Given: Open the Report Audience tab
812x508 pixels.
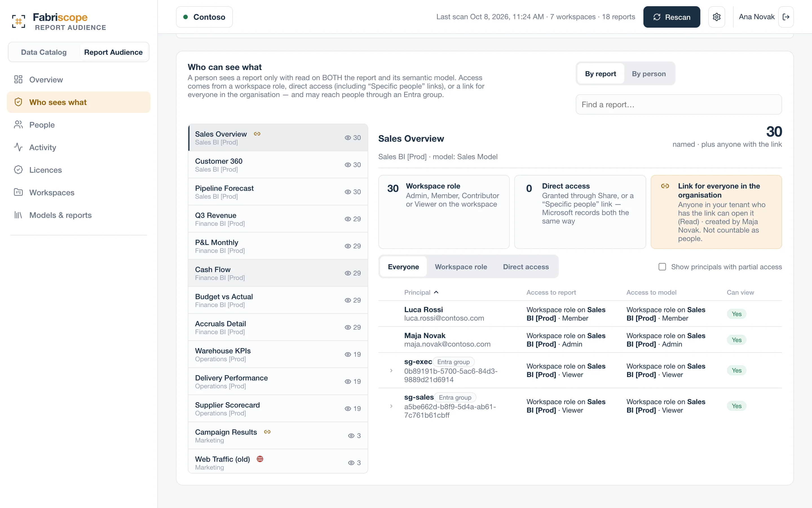Looking at the screenshot, I should (x=113, y=52).
